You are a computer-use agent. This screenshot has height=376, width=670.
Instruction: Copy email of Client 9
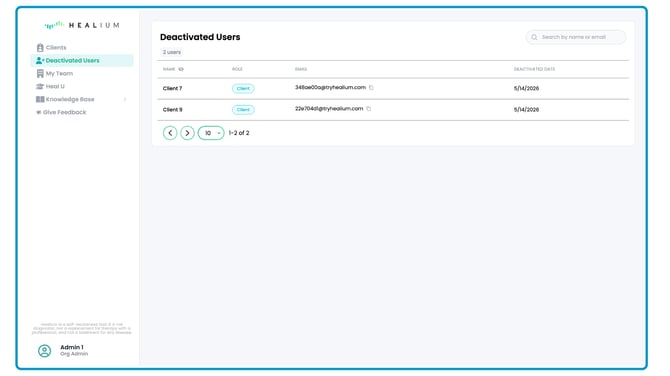[x=369, y=109]
